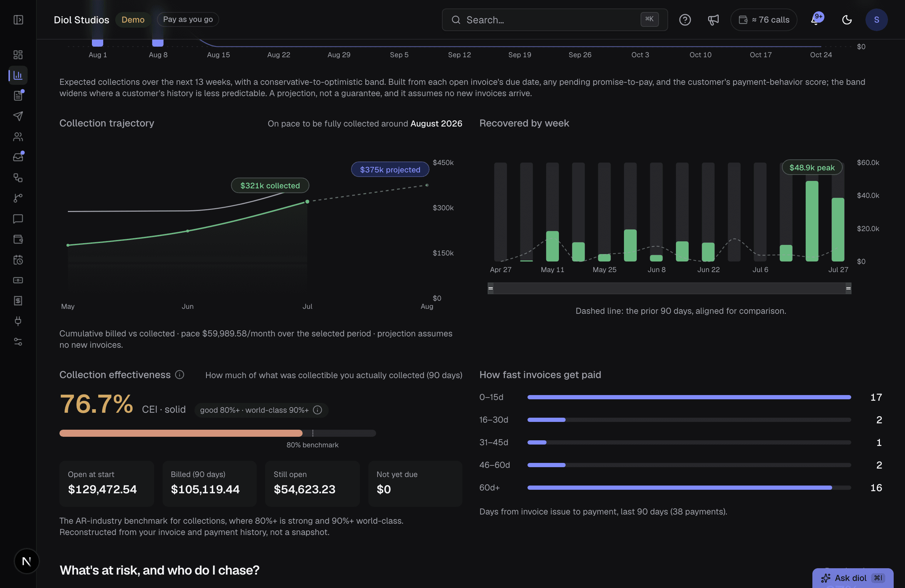Click the 0–15d payment speed bar
Image resolution: width=905 pixels, height=588 pixels.
point(689,397)
